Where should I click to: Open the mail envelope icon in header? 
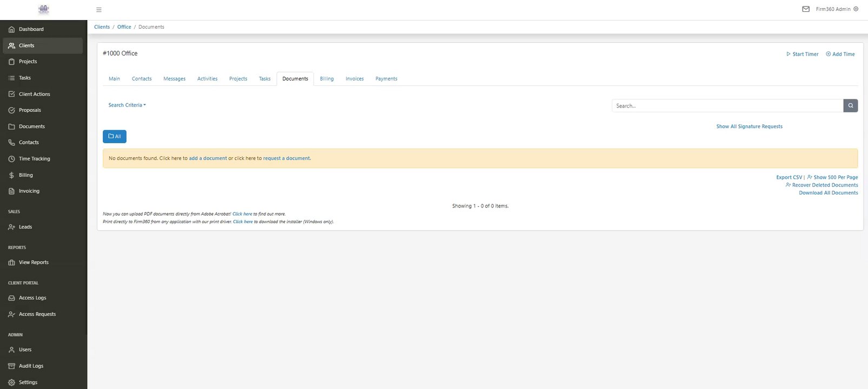coord(806,9)
